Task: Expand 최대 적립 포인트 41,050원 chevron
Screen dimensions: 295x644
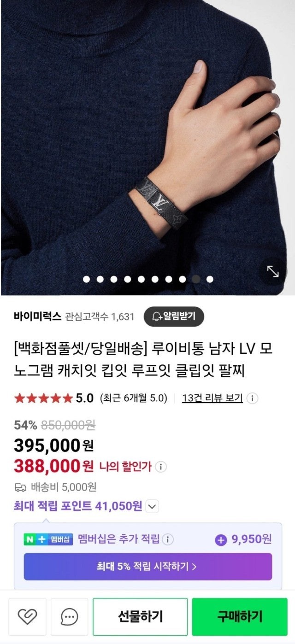Action: tap(152, 507)
